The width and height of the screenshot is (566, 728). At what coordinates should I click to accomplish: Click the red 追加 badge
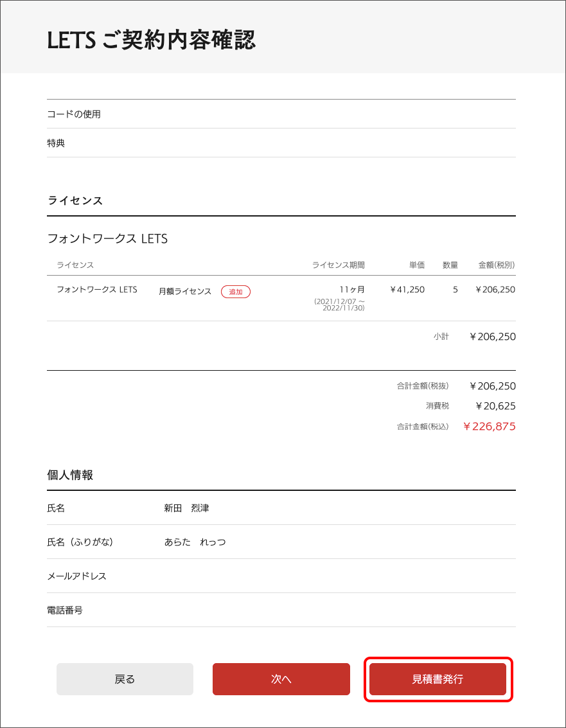tap(236, 292)
